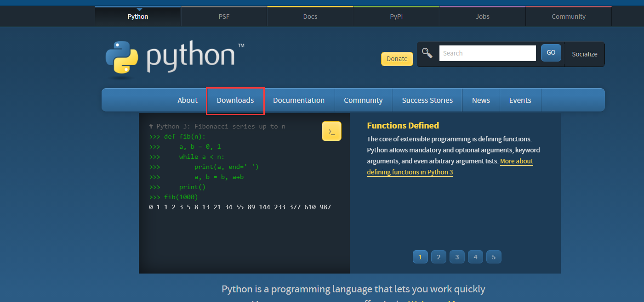644x302 pixels.
Task: Open the Downloads menu
Action: 235,101
